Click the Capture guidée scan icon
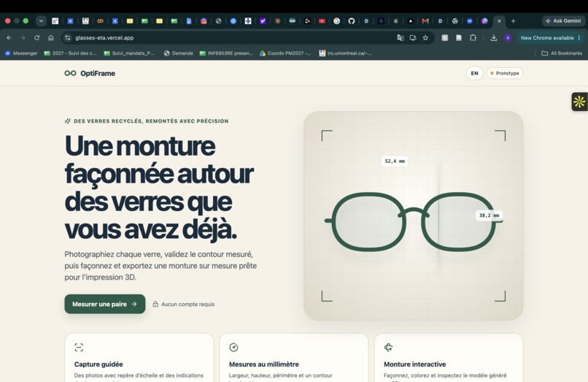Image resolution: width=588 pixels, height=382 pixels. coord(79,348)
